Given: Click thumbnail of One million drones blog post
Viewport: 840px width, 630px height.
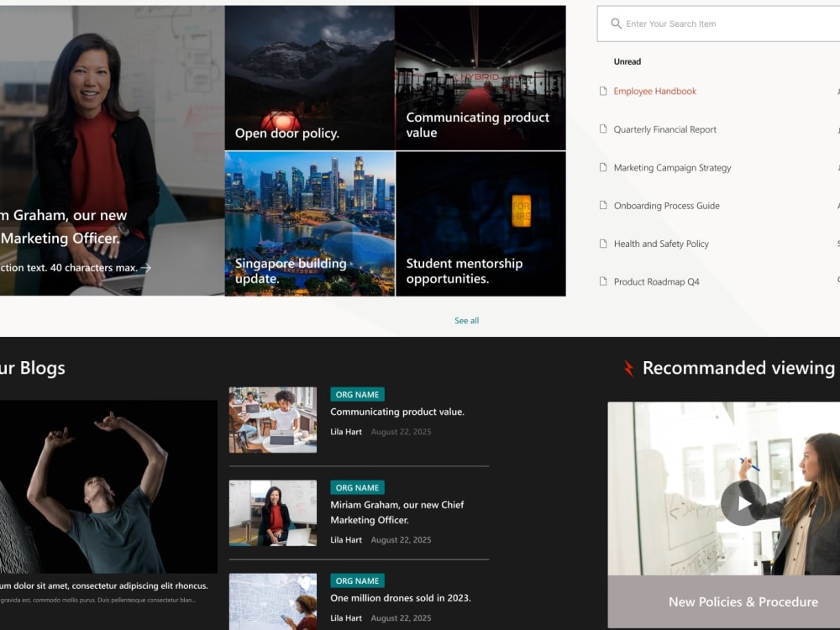Looking at the screenshot, I should [273, 601].
